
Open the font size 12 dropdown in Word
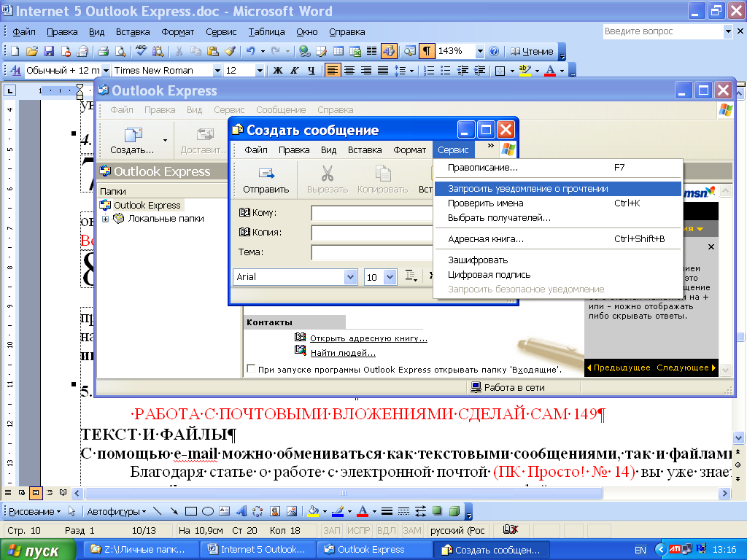(260, 71)
